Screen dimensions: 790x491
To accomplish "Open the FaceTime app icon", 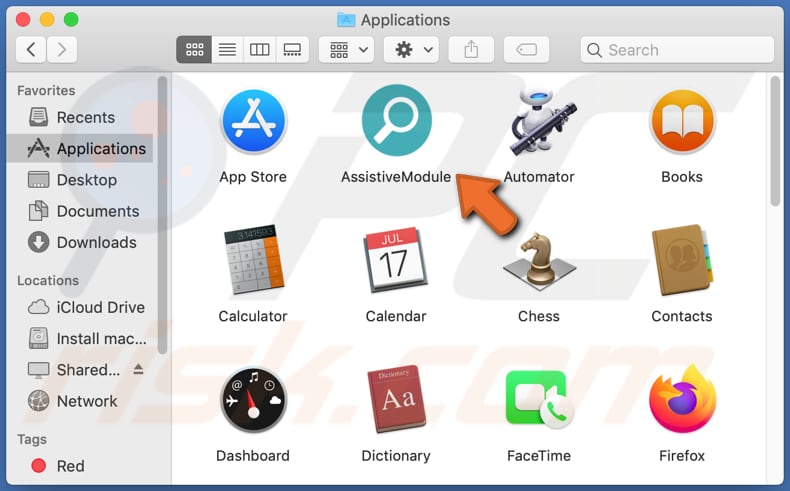I will pos(539,400).
